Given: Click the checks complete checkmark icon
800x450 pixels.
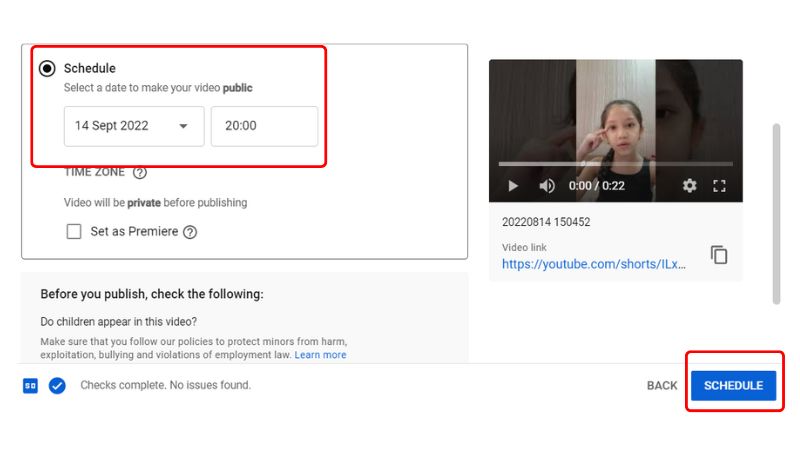Looking at the screenshot, I should click(57, 386).
